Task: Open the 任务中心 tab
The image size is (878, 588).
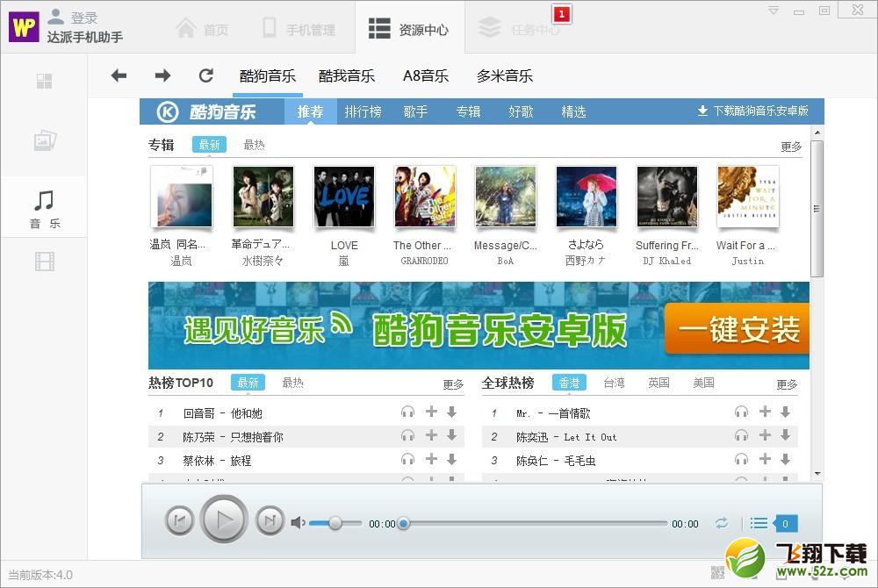Action: [x=519, y=29]
